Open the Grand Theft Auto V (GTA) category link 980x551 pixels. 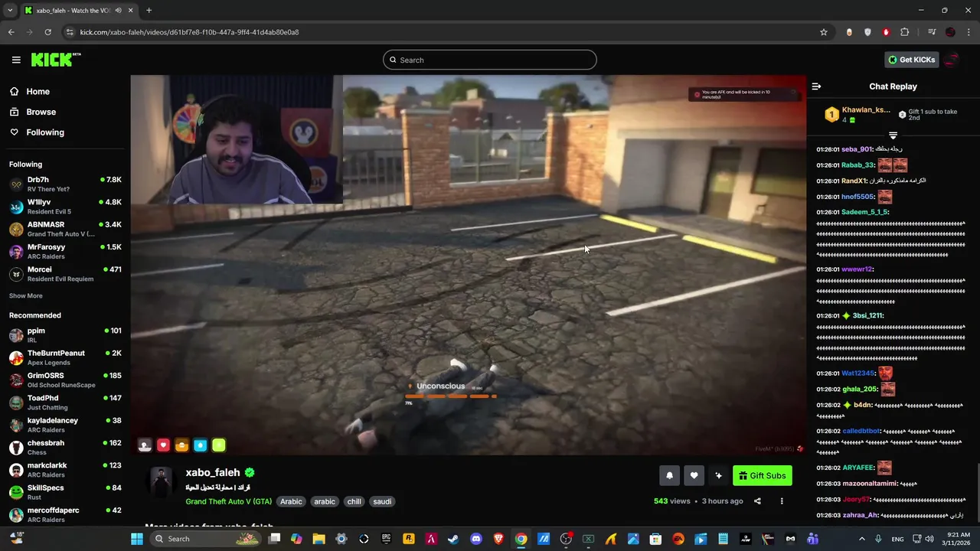(x=228, y=501)
